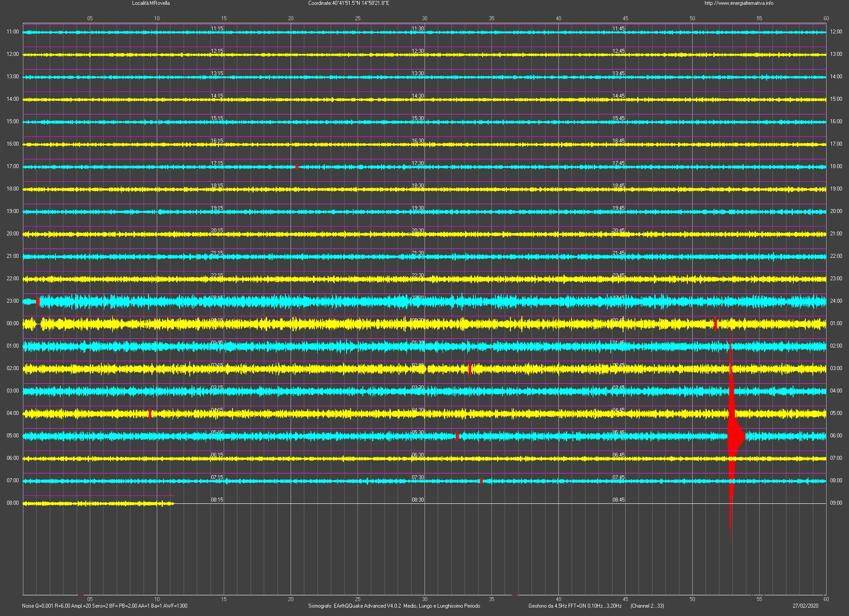Select the Sismografo EArthQQuake Advanced V4.0.2 text
Viewport: 849px width, 616px height.
(394, 606)
